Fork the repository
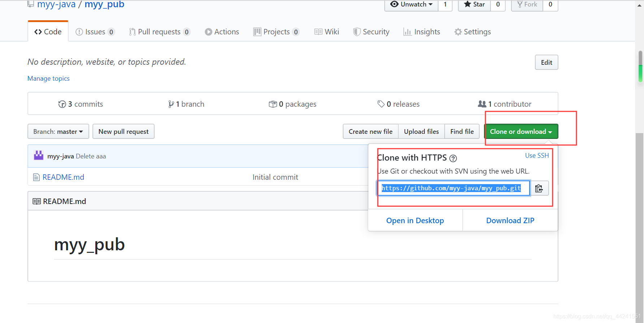This screenshot has width=644, height=323. point(527,5)
